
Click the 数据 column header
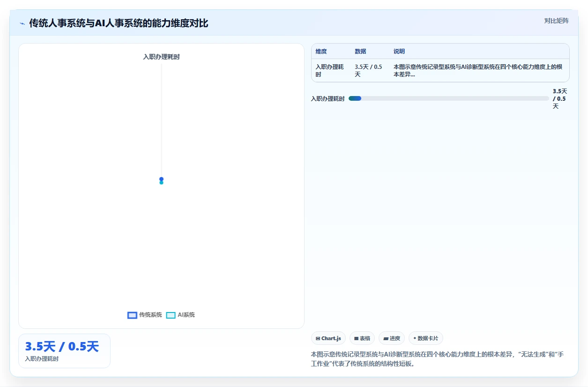tap(360, 52)
